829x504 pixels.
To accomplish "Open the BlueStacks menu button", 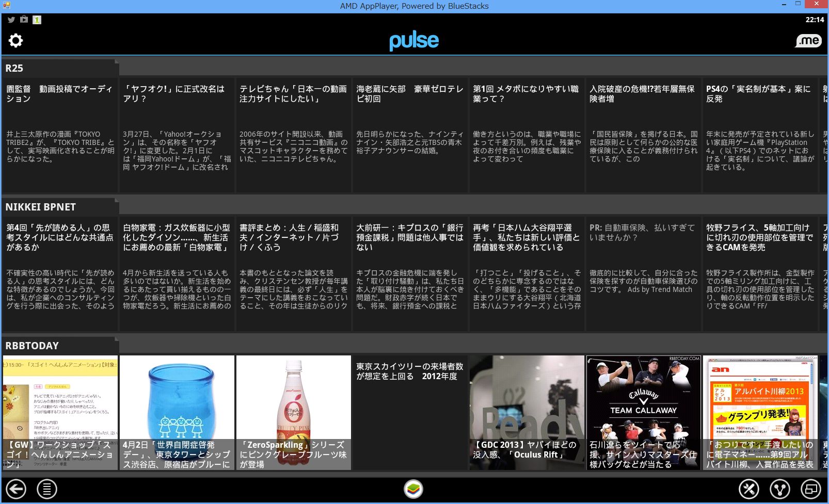I will coord(47,489).
